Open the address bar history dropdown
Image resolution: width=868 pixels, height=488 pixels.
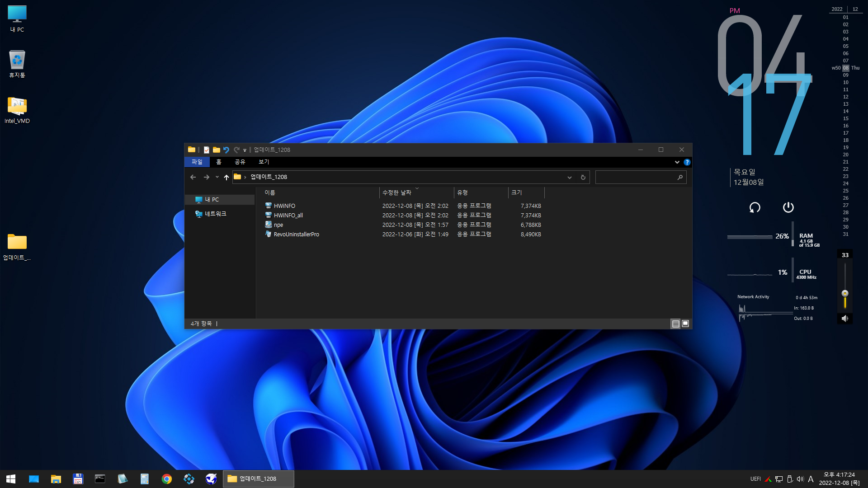(x=570, y=178)
